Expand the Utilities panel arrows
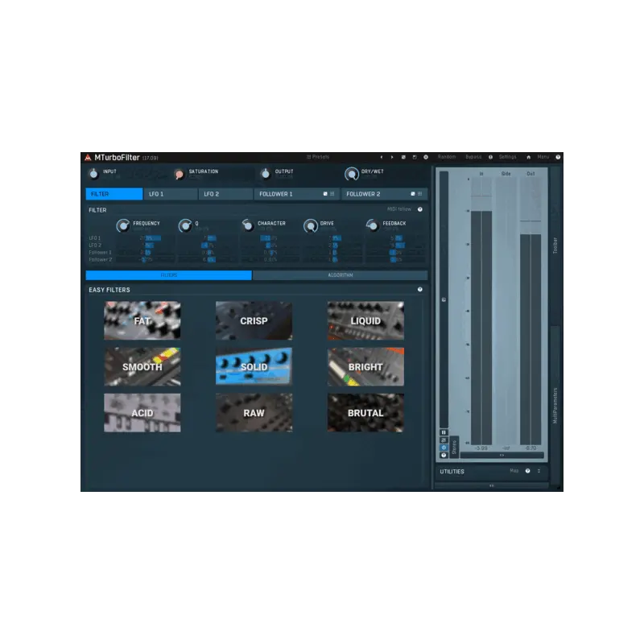This screenshot has width=644, height=644. pos(539,471)
